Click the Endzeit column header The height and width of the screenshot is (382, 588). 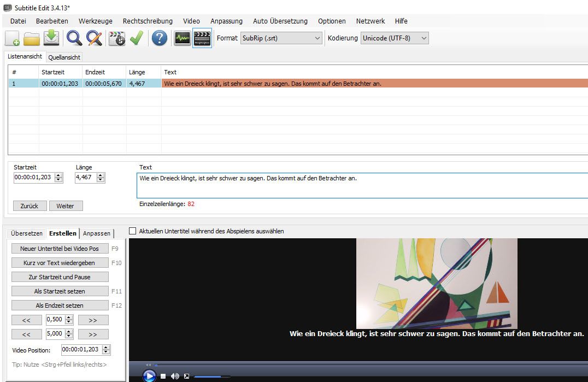(x=104, y=72)
